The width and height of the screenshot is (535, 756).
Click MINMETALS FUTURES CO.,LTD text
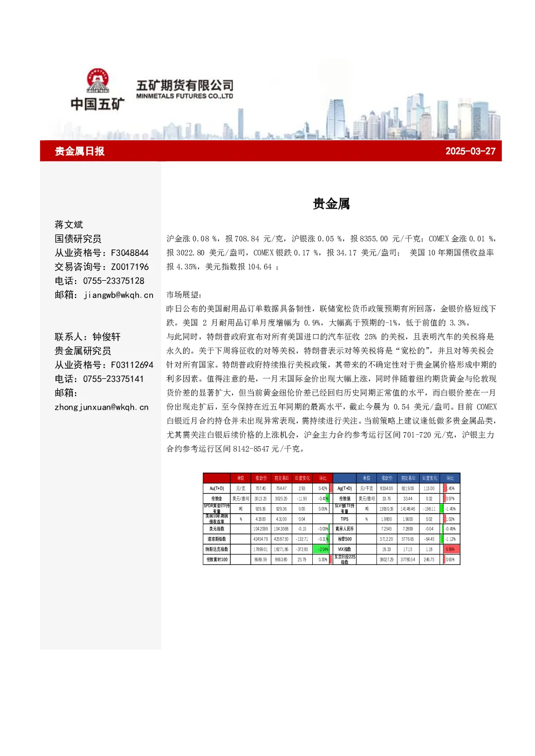click(x=185, y=96)
